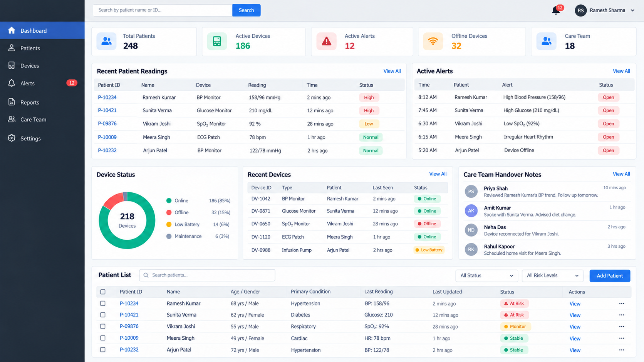Click the red Offline legend dot
The image size is (644, 362).
pos(169,212)
